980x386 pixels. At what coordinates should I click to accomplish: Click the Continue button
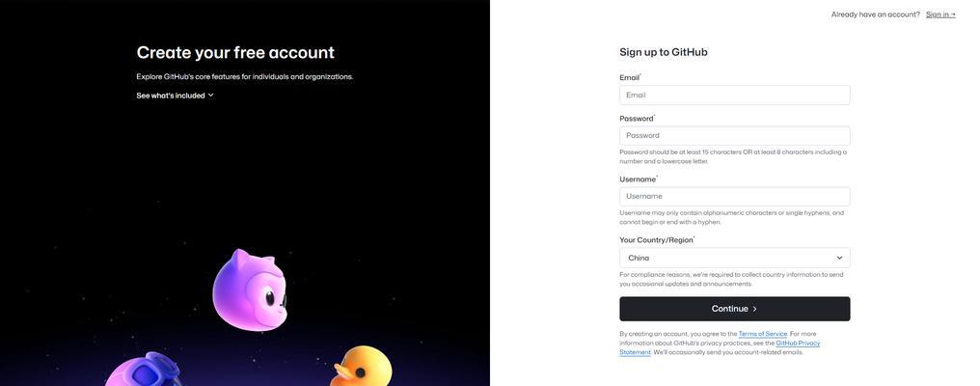734,309
